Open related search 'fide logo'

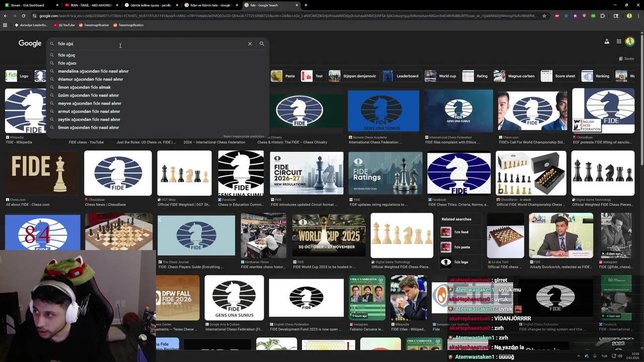coord(460,262)
